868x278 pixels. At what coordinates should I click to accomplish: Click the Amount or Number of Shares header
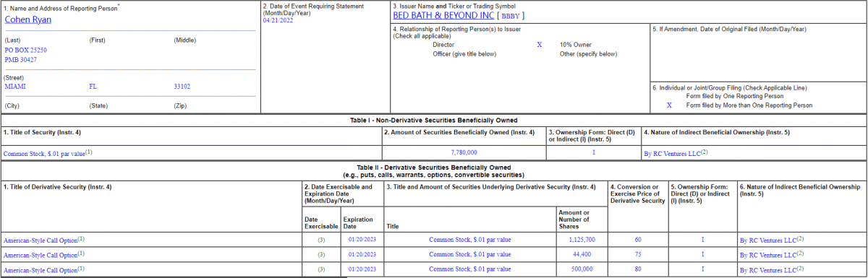[575, 220]
